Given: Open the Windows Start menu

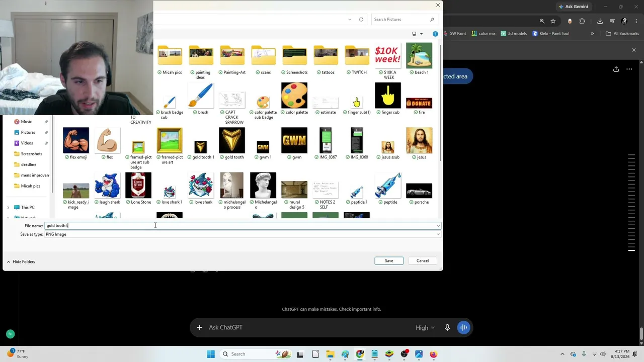Looking at the screenshot, I should click(x=211, y=354).
